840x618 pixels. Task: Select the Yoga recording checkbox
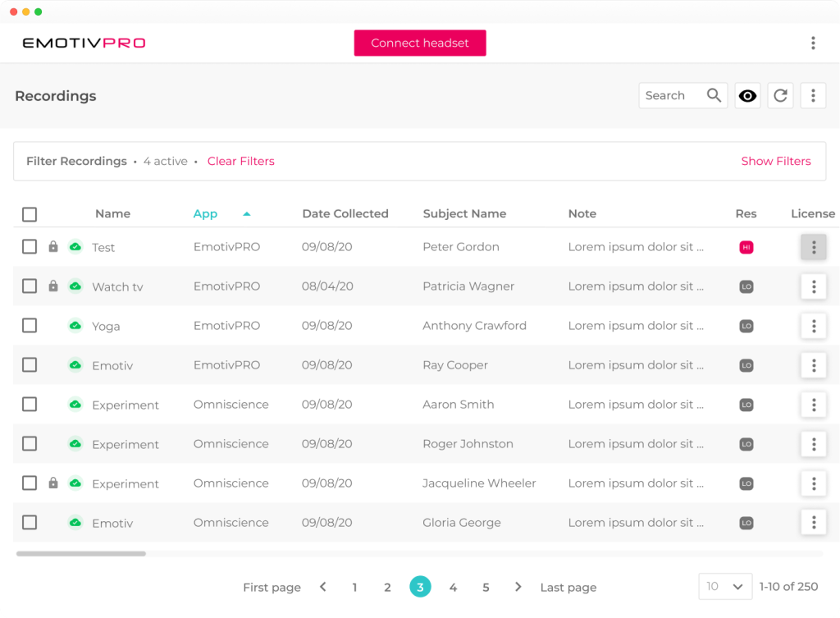click(30, 325)
